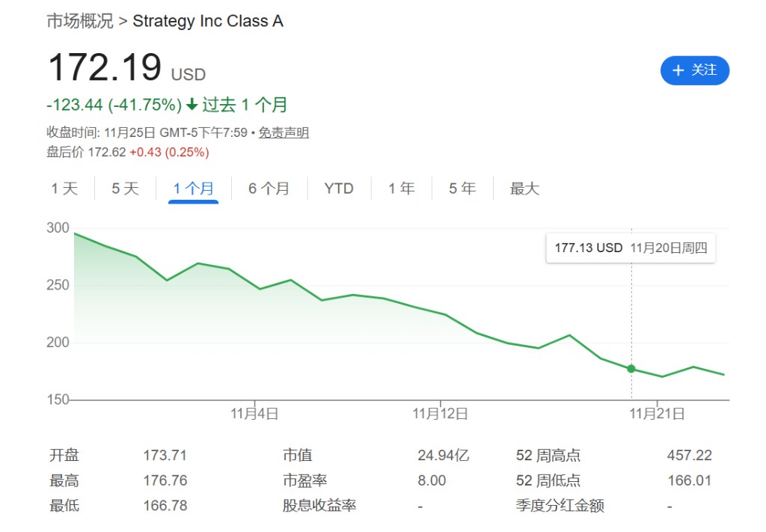The width and height of the screenshot is (766, 532).
Task: Click the green down arrow icon
Action: point(192,105)
